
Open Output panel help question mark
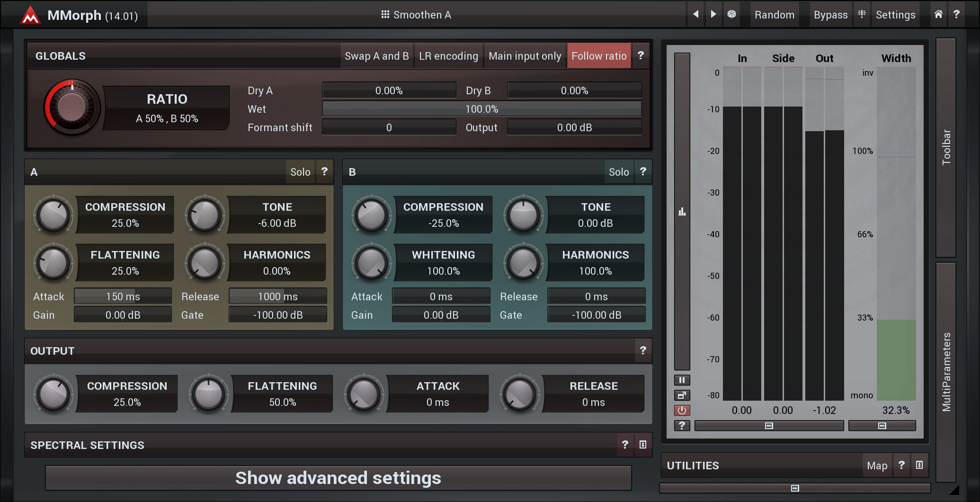click(643, 350)
